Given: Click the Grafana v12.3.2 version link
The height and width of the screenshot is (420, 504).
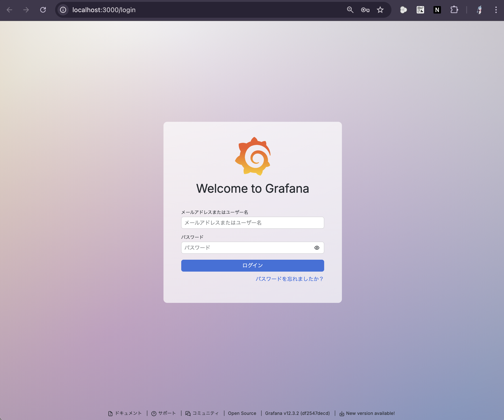Looking at the screenshot, I should point(297,413).
